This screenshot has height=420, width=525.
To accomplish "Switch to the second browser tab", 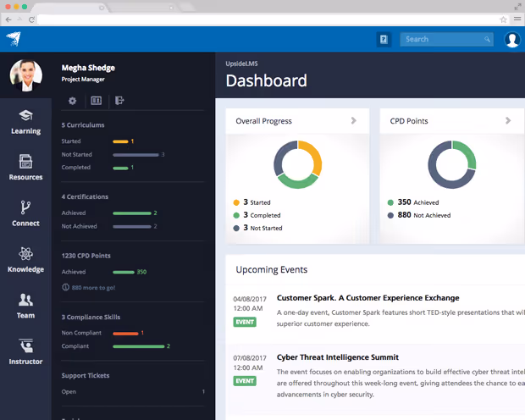I will click(144, 8).
